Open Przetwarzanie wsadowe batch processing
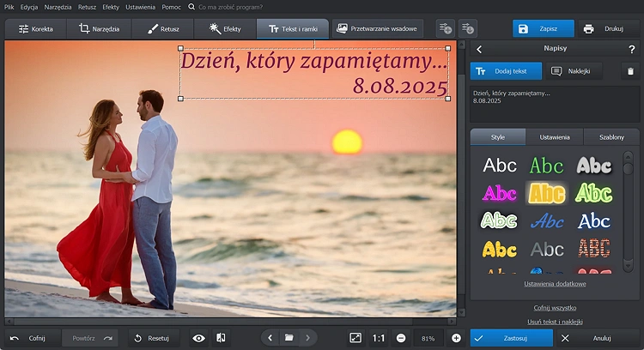This screenshot has height=350, width=644. pos(378,28)
